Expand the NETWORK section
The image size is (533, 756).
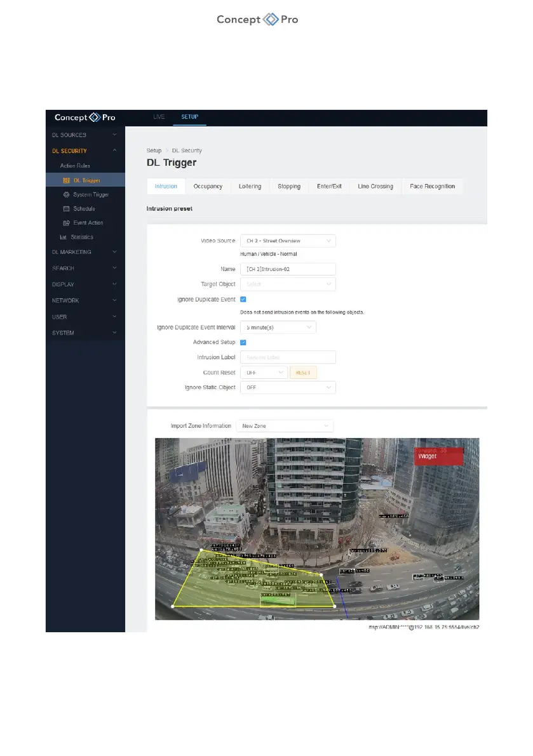[85, 300]
